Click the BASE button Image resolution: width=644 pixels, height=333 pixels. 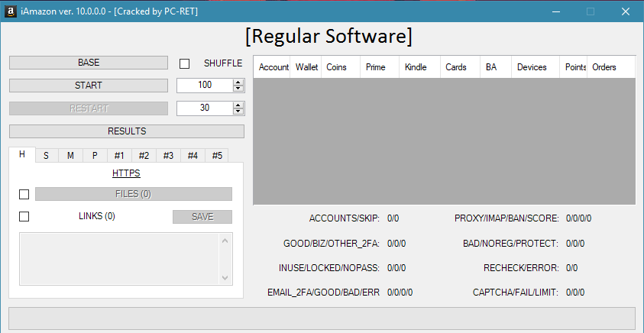coord(89,63)
